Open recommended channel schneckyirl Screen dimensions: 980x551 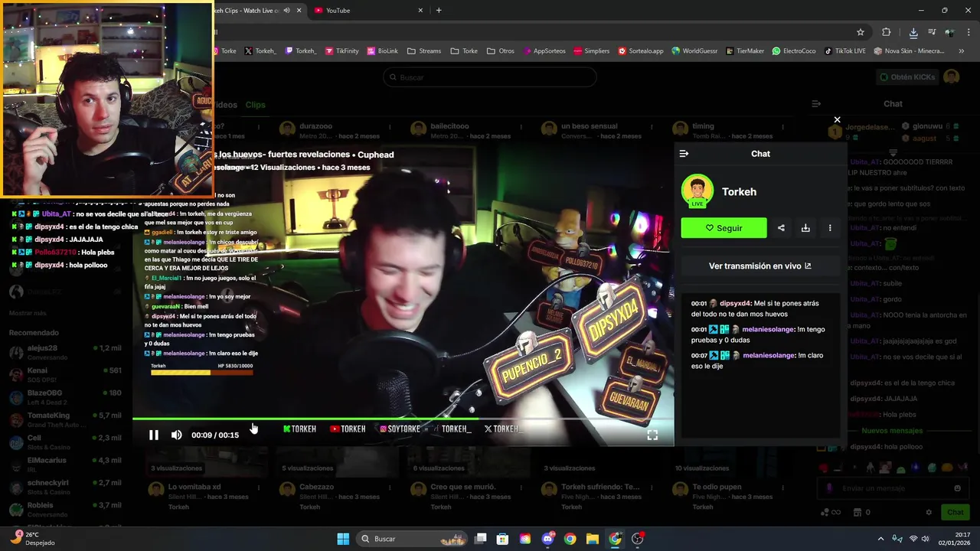[65, 487]
